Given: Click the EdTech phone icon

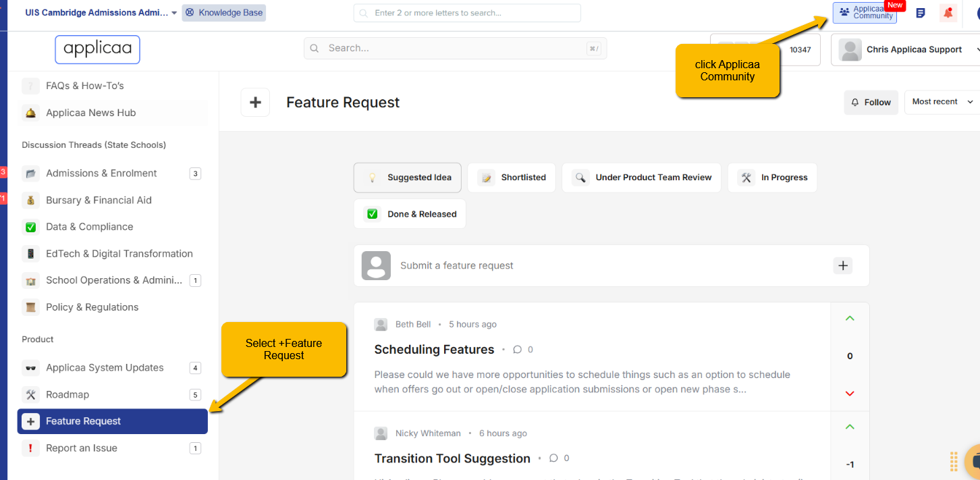Looking at the screenshot, I should 30,254.
